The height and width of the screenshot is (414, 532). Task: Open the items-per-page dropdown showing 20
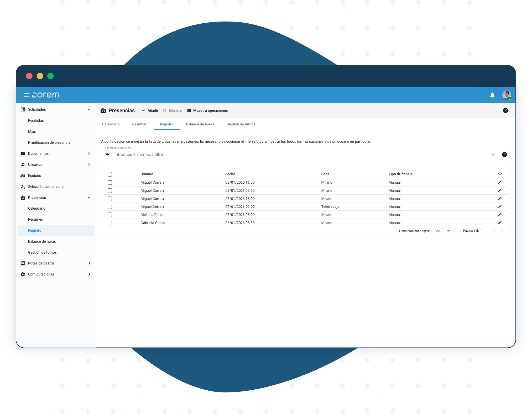(x=442, y=231)
